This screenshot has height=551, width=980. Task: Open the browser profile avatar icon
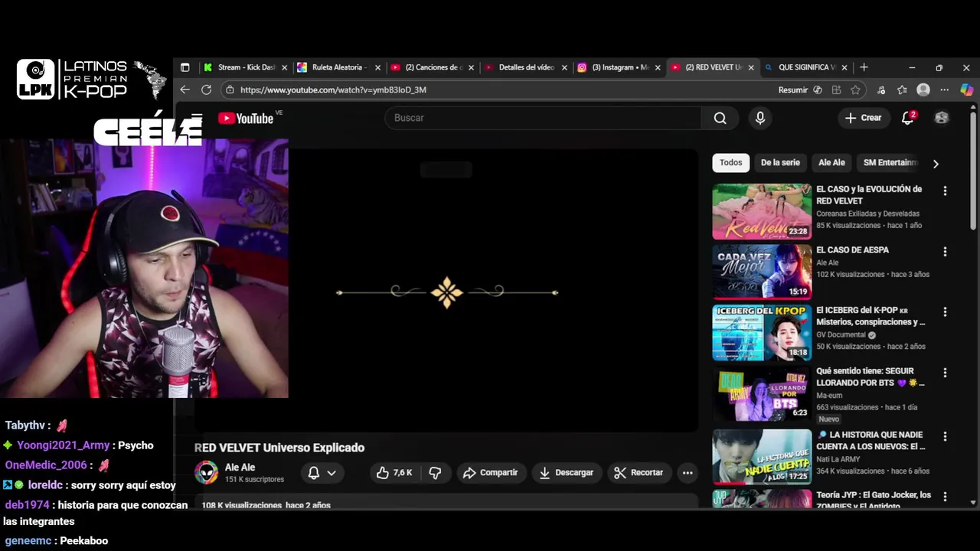click(x=923, y=90)
